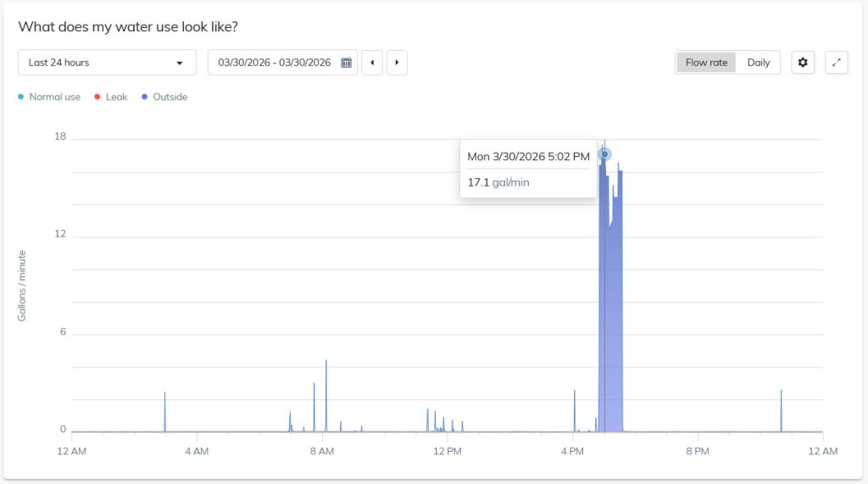
Task: Open the calendar date picker icon
Action: click(x=346, y=63)
